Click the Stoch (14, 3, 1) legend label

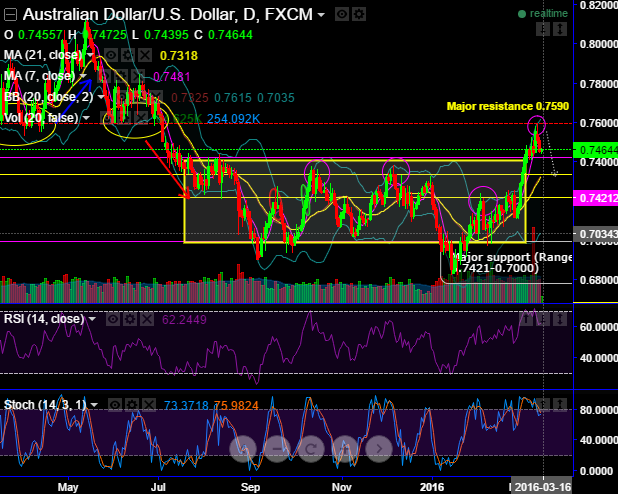[45, 405]
